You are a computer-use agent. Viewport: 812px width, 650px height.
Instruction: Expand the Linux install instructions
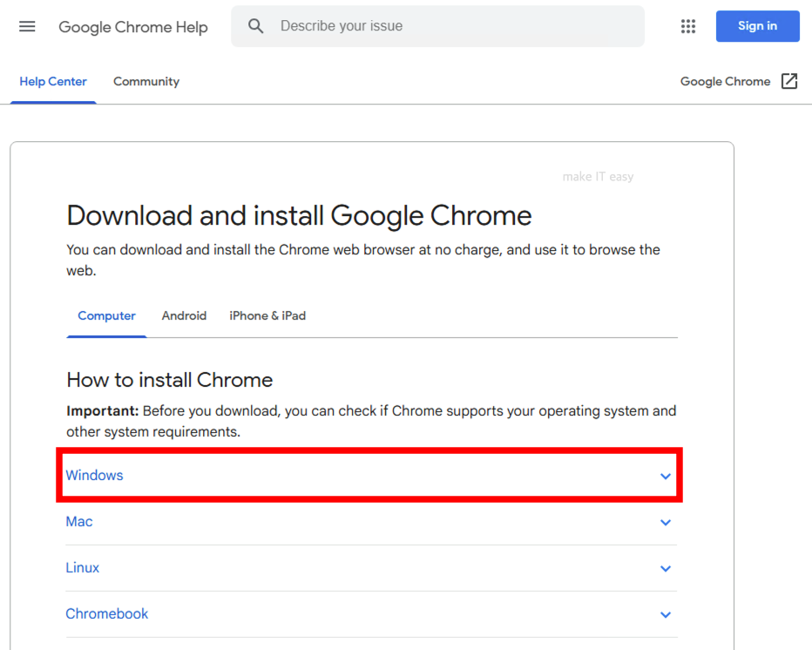[x=371, y=567]
